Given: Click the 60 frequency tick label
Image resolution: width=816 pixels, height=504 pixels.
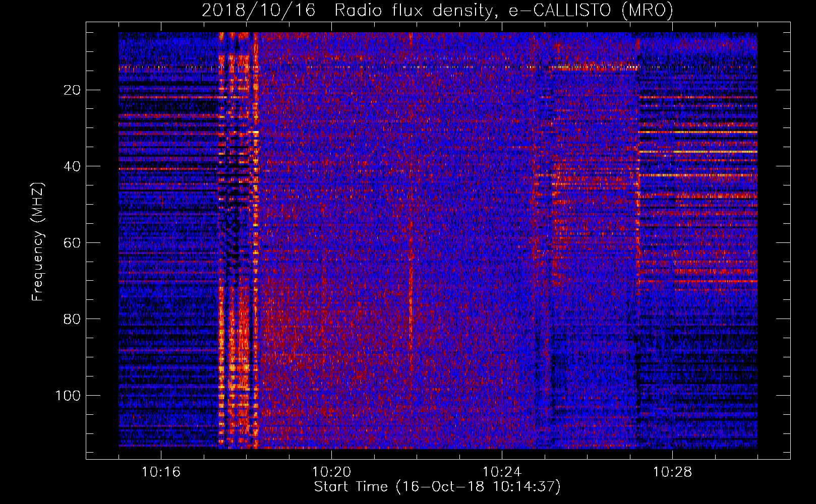Looking at the screenshot, I should (73, 243).
